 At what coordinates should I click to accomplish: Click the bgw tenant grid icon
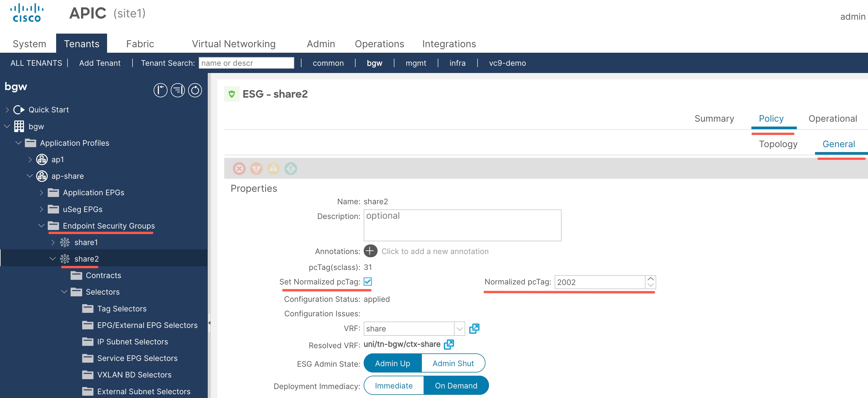tap(19, 126)
